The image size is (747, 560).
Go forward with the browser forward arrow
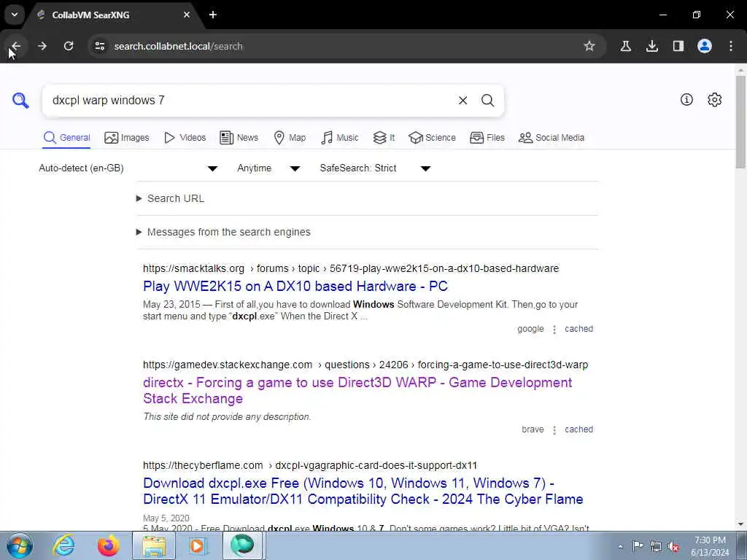pyautogui.click(x=42, y=46)
